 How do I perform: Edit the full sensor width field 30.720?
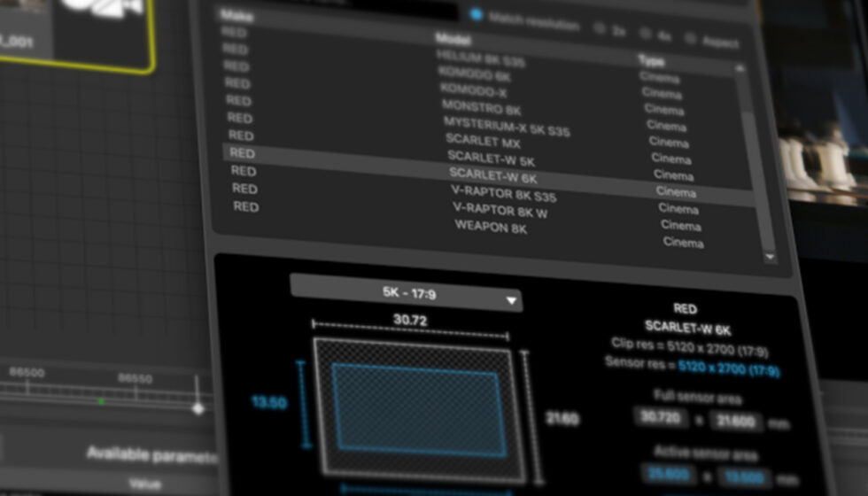661,417
